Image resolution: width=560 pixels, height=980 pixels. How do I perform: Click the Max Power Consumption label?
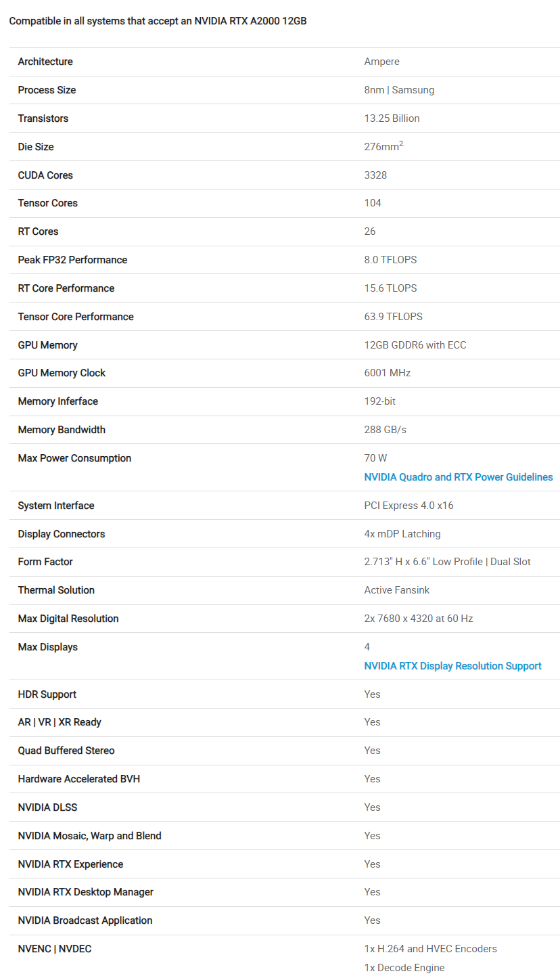point(74,458)
